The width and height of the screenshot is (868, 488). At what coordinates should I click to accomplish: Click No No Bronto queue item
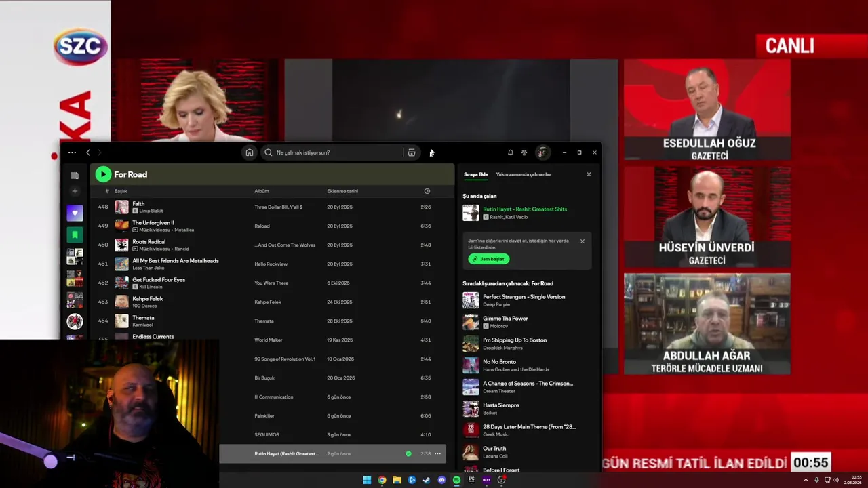click(x=499, y=362)
